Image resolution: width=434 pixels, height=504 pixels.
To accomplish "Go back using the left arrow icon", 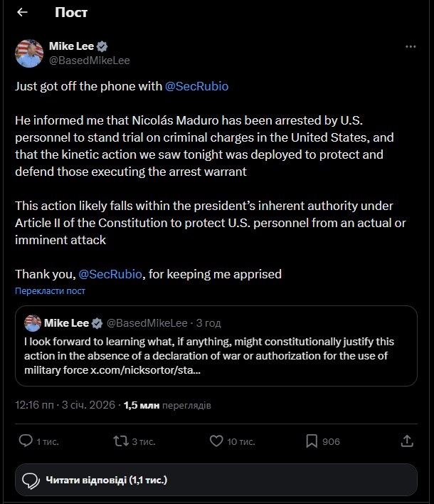I will [x=22, y=12].
